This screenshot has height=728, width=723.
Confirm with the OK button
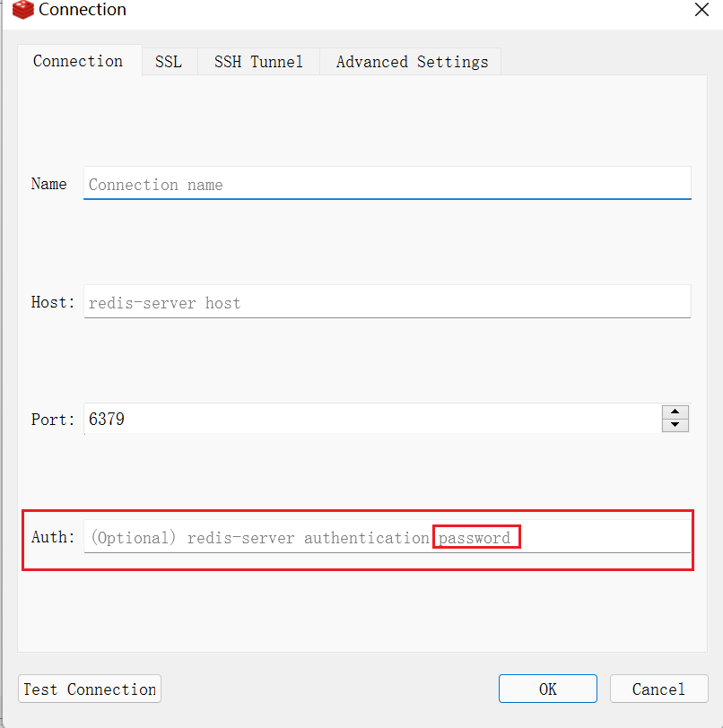[x=548, y=689]
